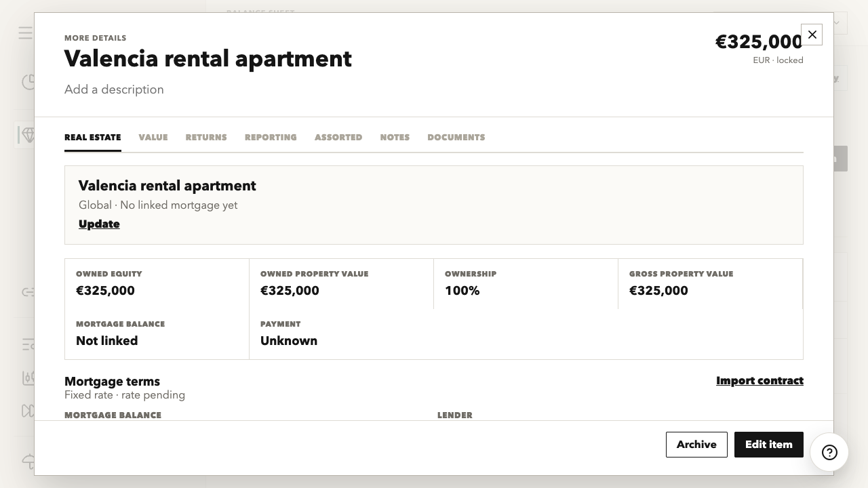The image size is (868, 488).
Task: Click the Add a description field
Action: coord(114,89)
